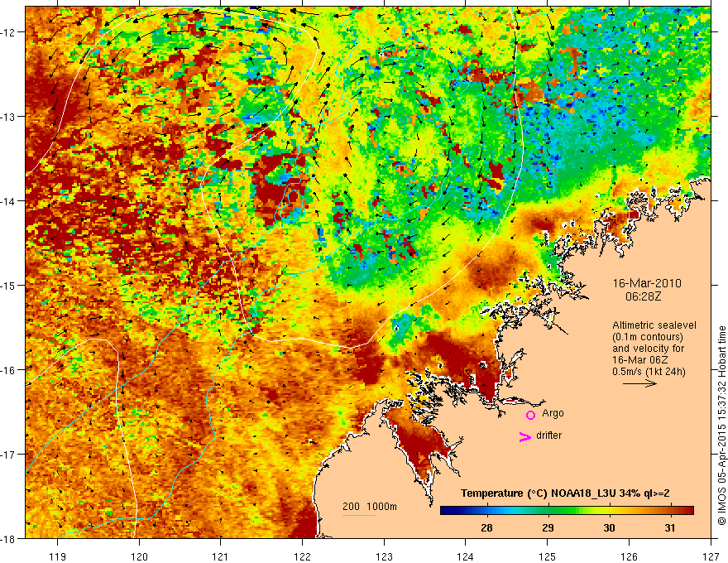The height and width of the screenshot is (563, 728).
Task: Click the '16-Mar 06Z' legend line
Action: (x=639, y=360)
